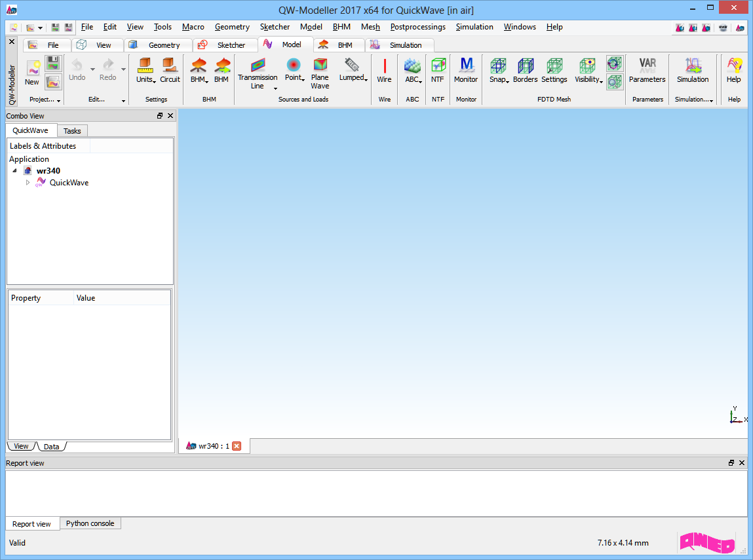Viewport: 753px width, 560px height.
Task: Create a new project with the ribbon New button
Action: tap(32, 73)
